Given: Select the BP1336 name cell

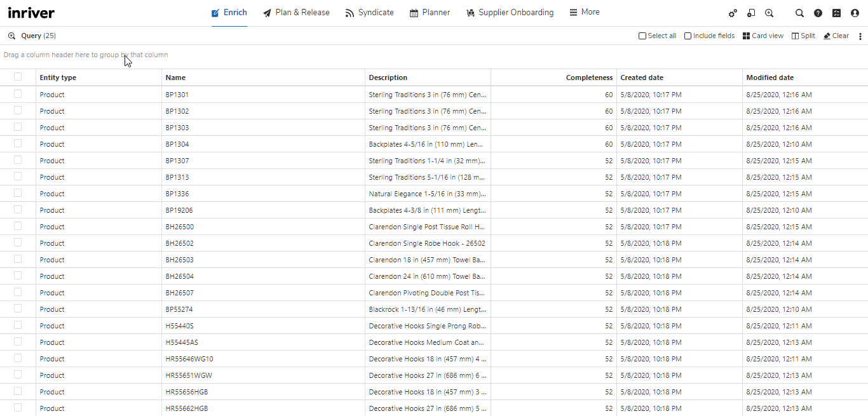Looking at the screenshot, I should [x=263, y=194].
